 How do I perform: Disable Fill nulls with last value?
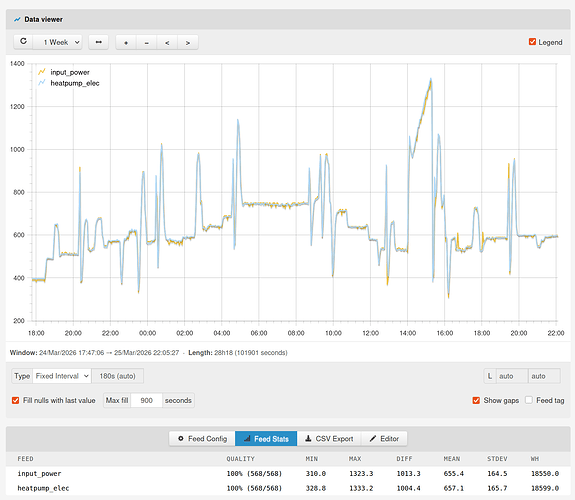point(15,400)
